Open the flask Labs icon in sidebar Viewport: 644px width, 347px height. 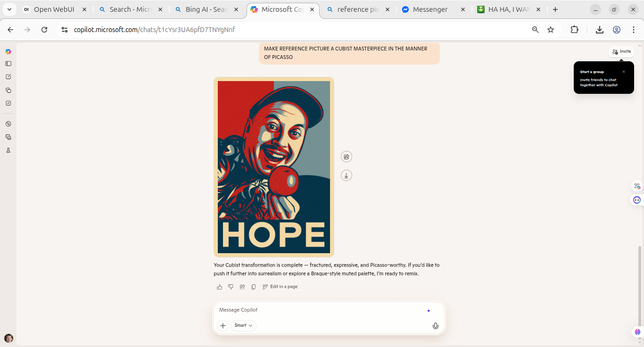tap(8, 150)
